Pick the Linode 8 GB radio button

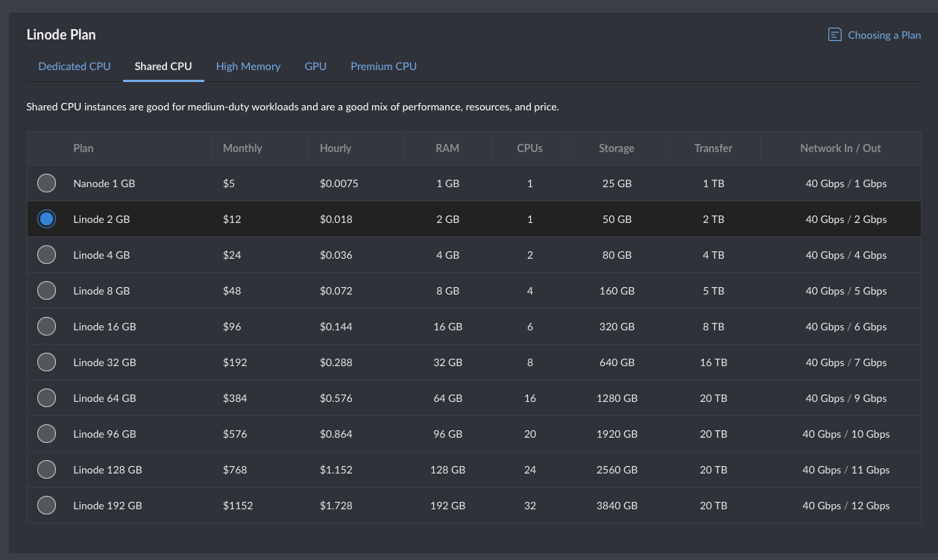46,290
